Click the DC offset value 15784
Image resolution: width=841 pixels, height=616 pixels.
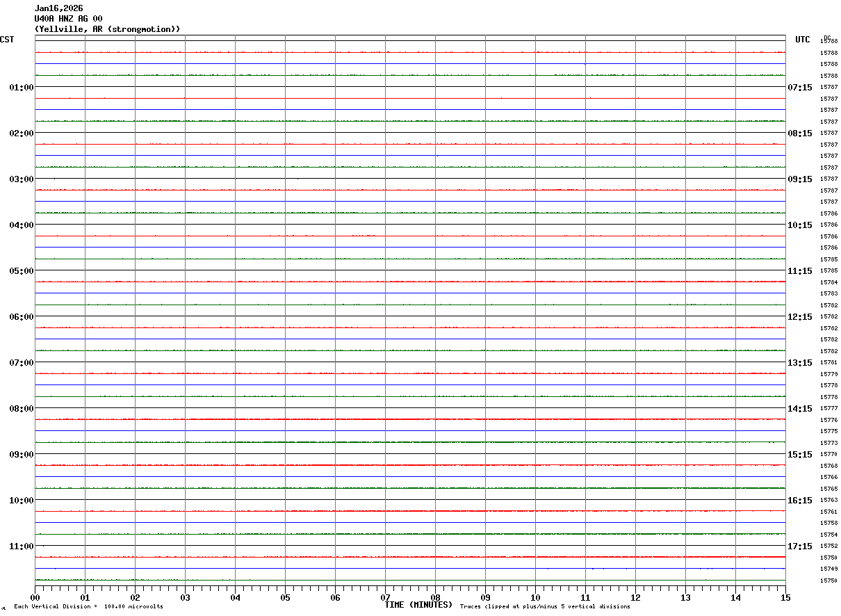[x=828, y=283]
